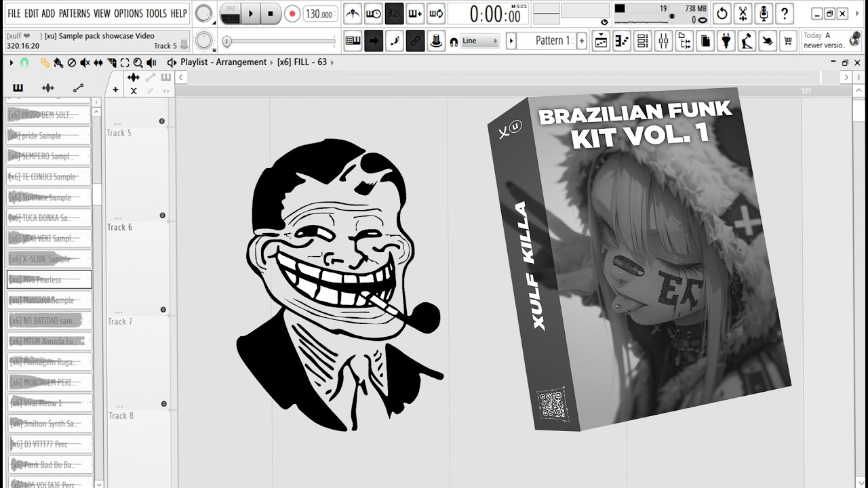Open the audio editor scissors icon
868x488 pixels.
[x=743, y=14]
